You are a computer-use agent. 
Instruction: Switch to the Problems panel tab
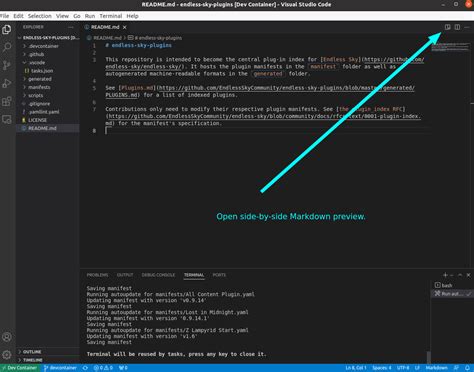(x=97, y=275)
